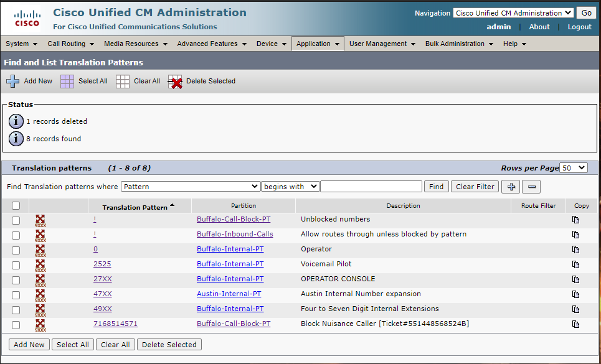
Task: Click the Logout link
Action: [x=580, y=27]
